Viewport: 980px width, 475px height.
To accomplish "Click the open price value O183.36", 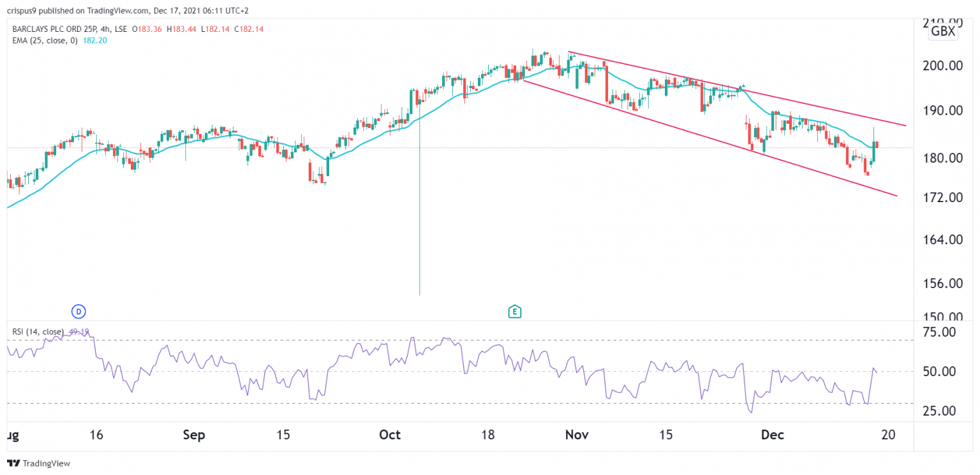I will pyautogui.click(x=147, y=29).
